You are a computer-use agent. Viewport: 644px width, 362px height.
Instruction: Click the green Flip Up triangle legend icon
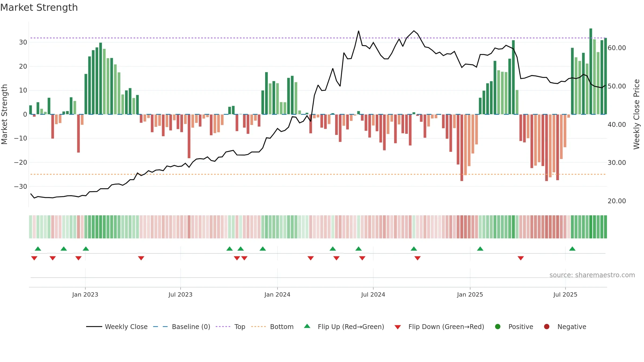point(307,326)
